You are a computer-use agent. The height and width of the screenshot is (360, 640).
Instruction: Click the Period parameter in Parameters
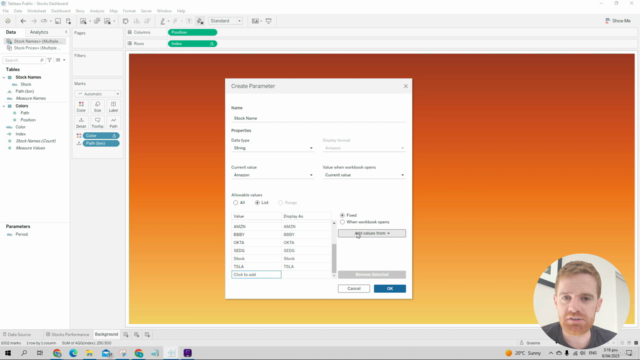pyautogui.click(x=21, y=234)
